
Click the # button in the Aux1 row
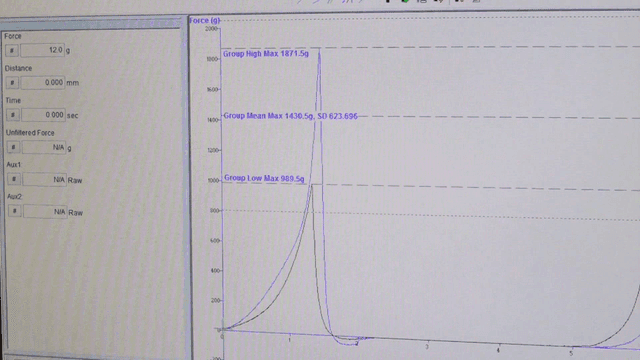tap(14, 179)
